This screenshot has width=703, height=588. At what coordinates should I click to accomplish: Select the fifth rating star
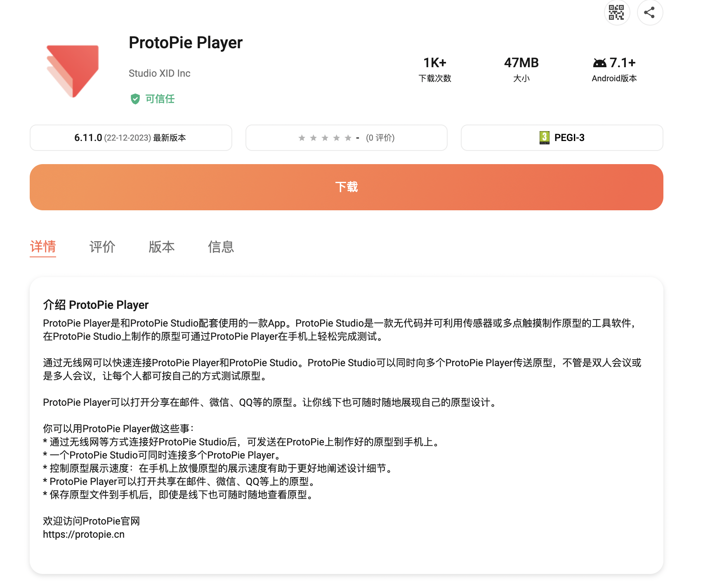pyautogui.click(x=347, y=137)
